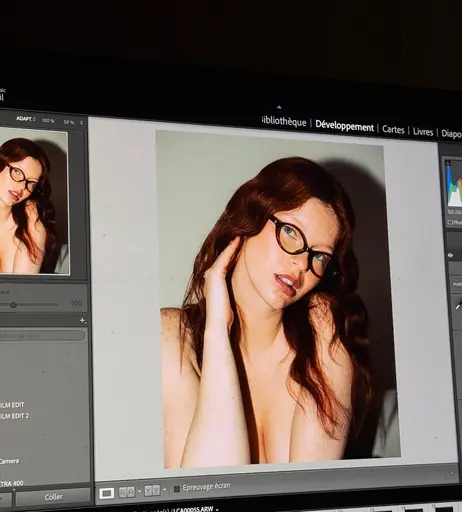Open file name .ARW dropdown in filmstrip
The height and width of the screenshot is (512, 462).
[x=217, y=509]
